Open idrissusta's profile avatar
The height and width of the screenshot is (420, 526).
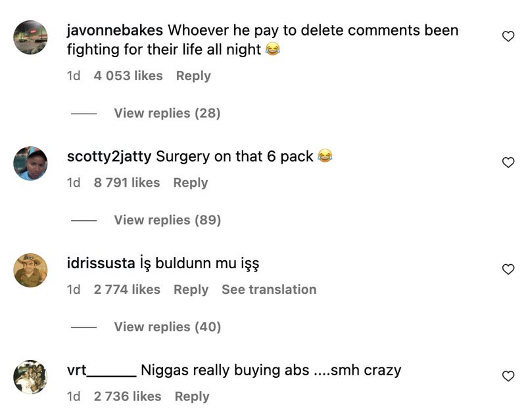30,270
